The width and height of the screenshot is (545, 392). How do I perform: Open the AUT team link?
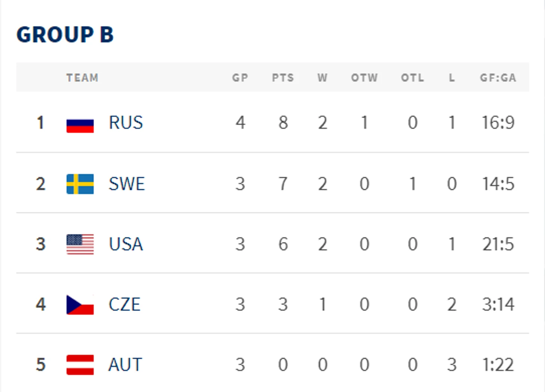pos(125,365)
